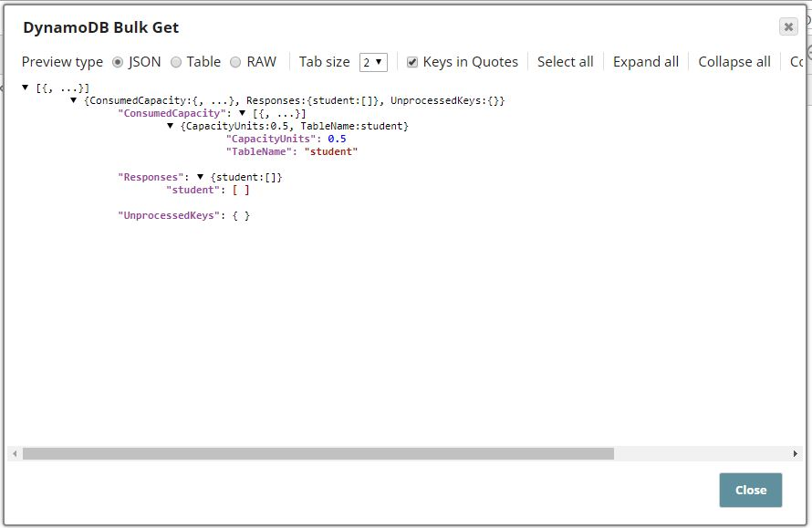The height and width of the screenshot is (528, 812).
Task: Click Expand all
Action: pos(646,62)
